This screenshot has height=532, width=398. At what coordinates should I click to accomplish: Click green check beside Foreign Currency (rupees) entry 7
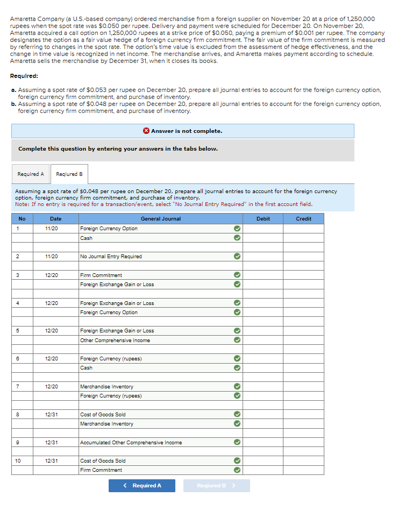pos(237,395)
